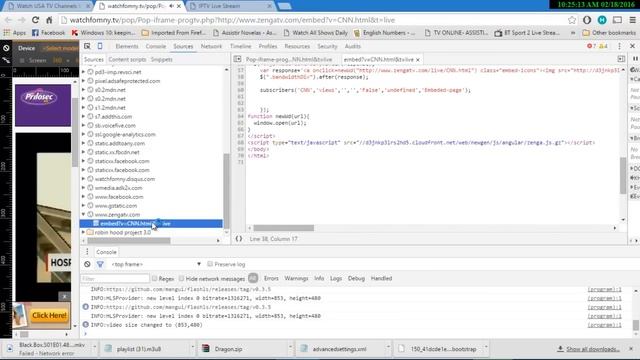640x360 pixels.
Task: Click the console Filter text field
Action: click(x=115, y=278)
